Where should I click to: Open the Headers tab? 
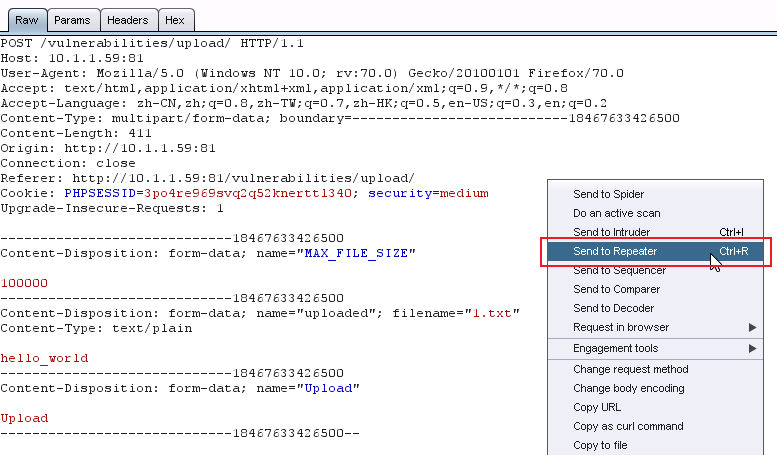[128, 20]
